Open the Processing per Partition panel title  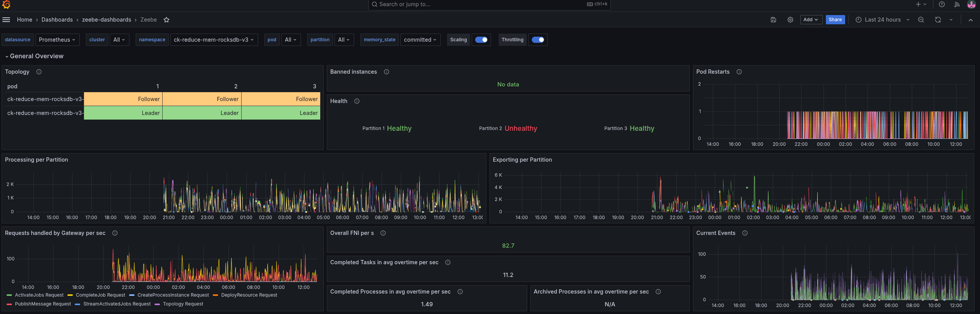(x=37, y=160)
